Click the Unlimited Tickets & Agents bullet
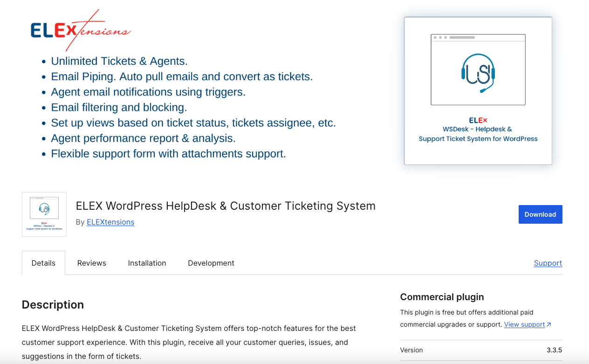The height and width of the screenshot is (364, 589). click(x=119, y=61)
